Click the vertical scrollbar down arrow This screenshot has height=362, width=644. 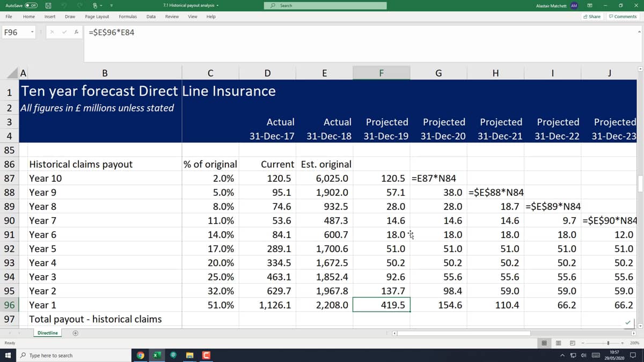pyautogui.click(x=639, y=326)
